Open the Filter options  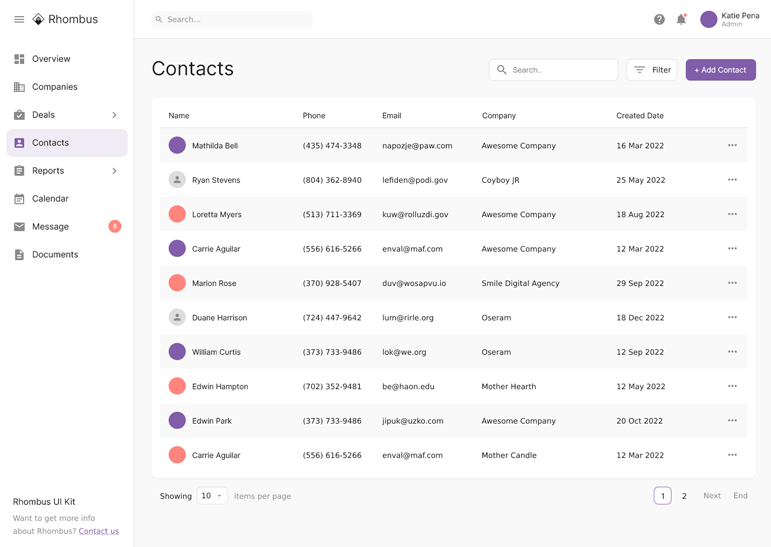click(652, 70)
